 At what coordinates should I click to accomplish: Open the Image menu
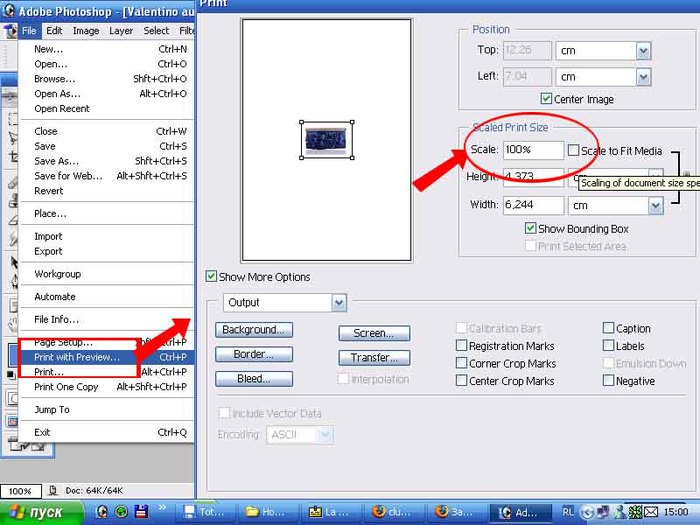pos(86,31)
